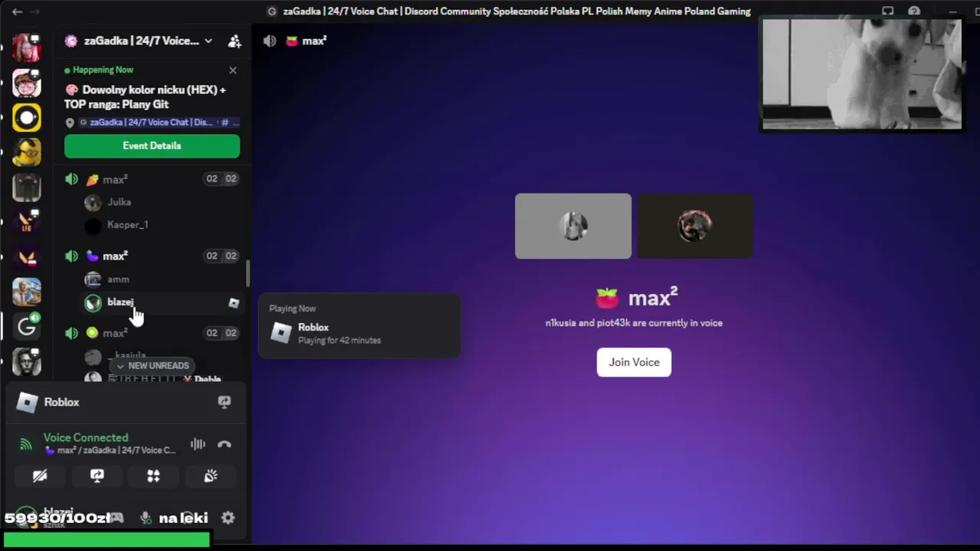The width and height of the screenshot is (980, 551).
Task: Open Voice Connected connection details
Action: pos(86,438)
